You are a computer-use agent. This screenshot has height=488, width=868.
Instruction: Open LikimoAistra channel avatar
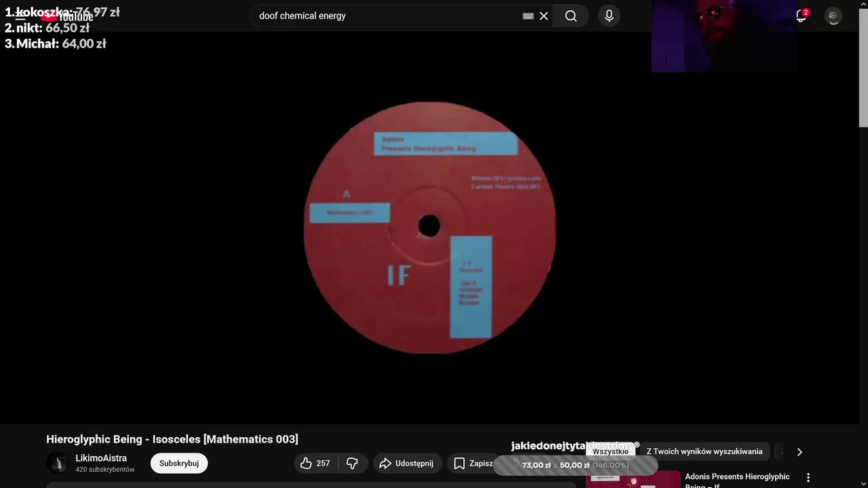[x=58, y=463]
